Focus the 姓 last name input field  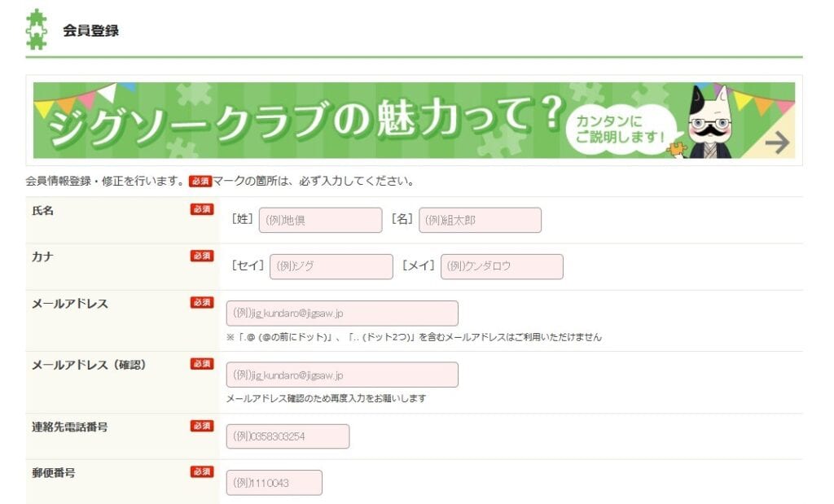click(x=320, y=220)
